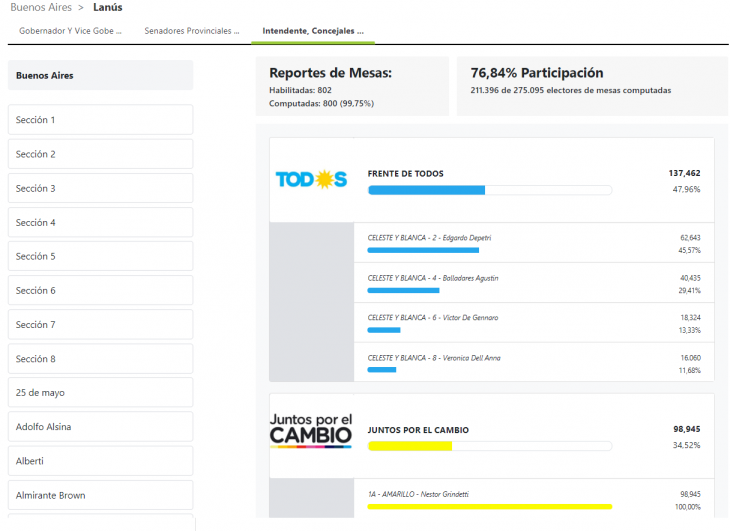Click the 34,52% percentage
This screenshot has height=531, width=730.
[x=686, y=445]
